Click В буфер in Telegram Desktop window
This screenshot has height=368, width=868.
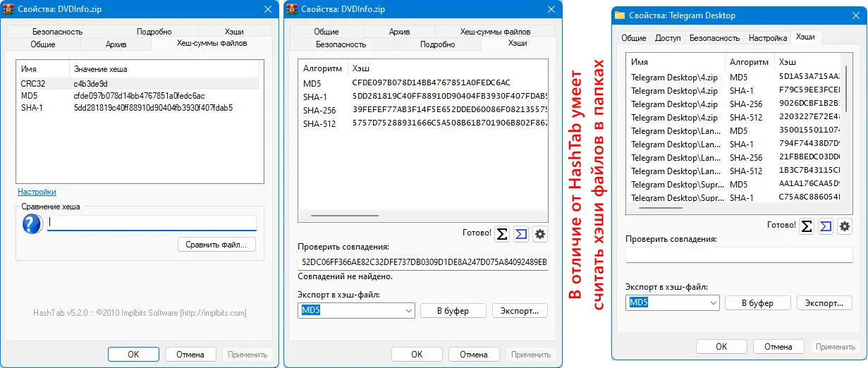(x=757, y=303)
